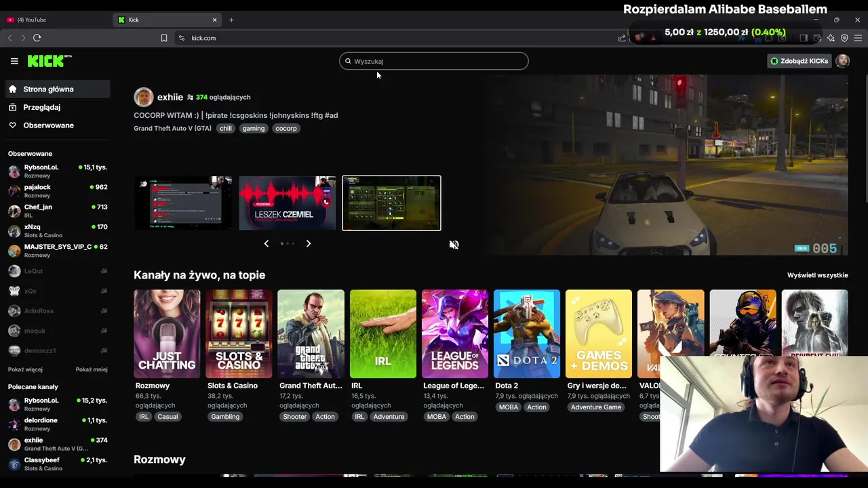Go back in browser history
The width and height of the screenshot is (868, 488).
(x=9, y=38)
